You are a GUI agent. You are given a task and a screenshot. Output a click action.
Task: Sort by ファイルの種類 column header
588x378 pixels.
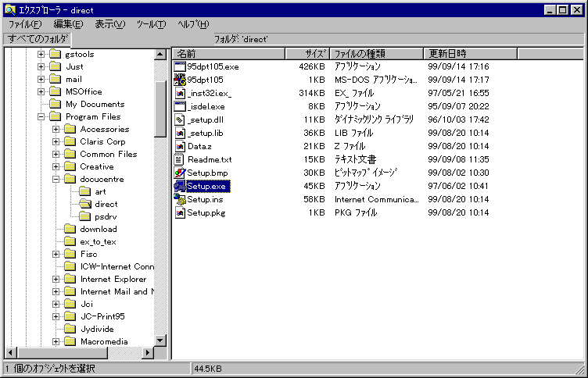point(377,54)
